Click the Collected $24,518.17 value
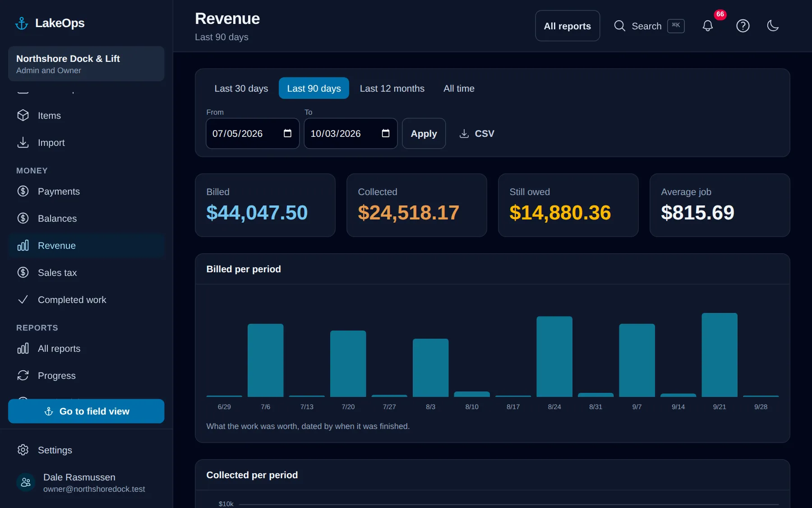812x508 pixels. (409, 213)
